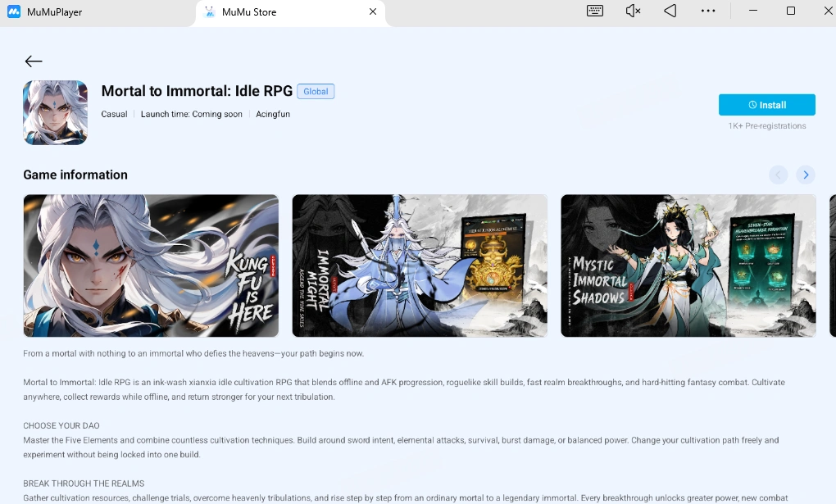Viewport: 836px width, 504px height.
Task: Show previous screenshots with left chevron
Action: coord(779,175)
